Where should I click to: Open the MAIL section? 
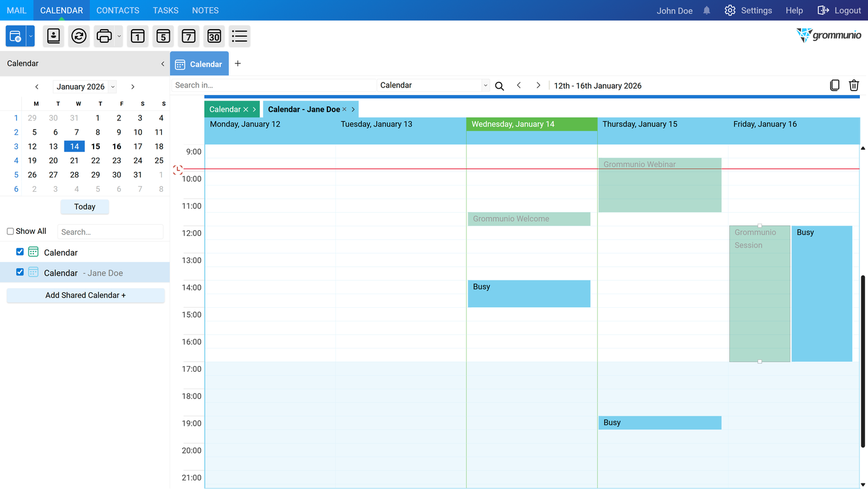(17, 11)
